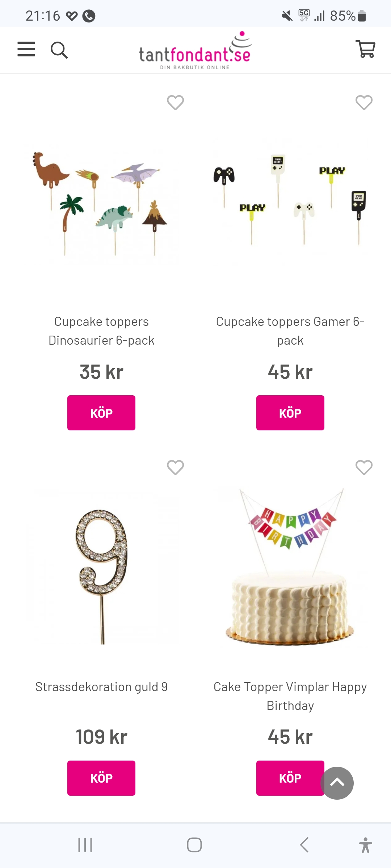Open Cake Topper Vimplar Happy Birthday title

(x=290, y=696)
